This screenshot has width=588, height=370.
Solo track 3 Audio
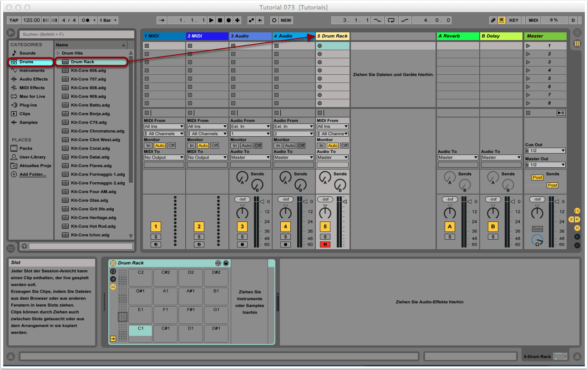tap(242, 237)
